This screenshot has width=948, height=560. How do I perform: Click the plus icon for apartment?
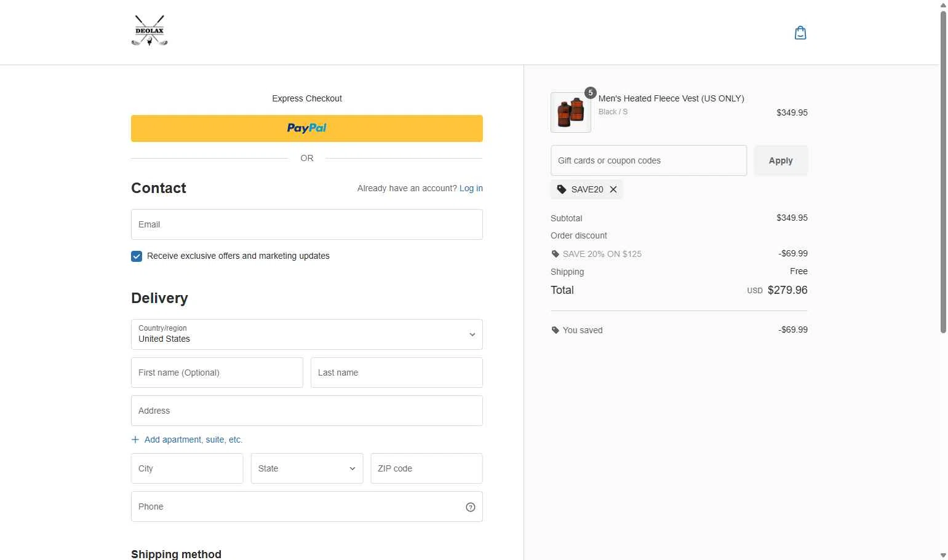135,440
